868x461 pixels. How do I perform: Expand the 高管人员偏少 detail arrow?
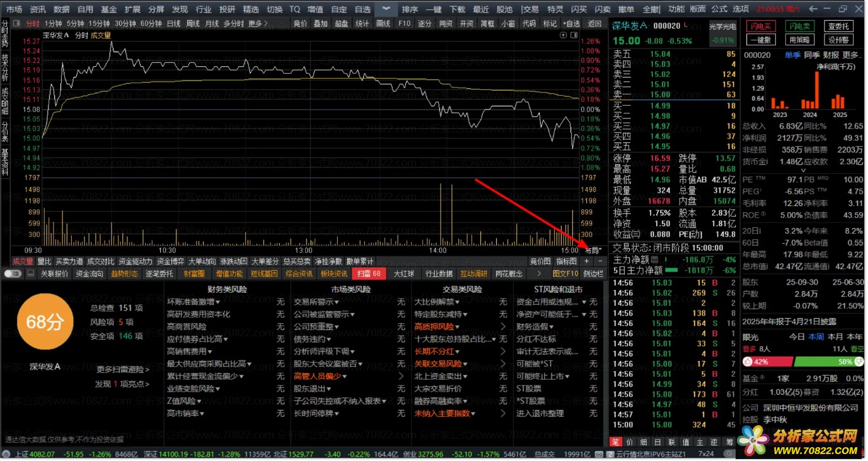[401, 376]
